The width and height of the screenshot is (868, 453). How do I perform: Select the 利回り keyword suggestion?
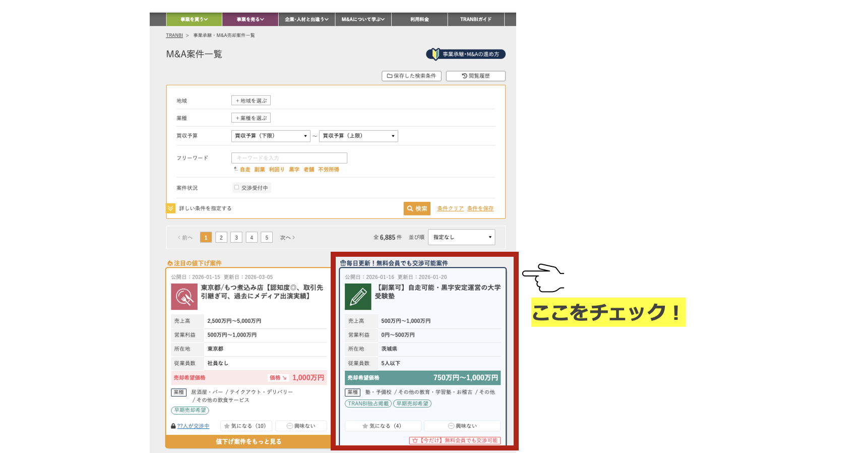click(277, 169)
